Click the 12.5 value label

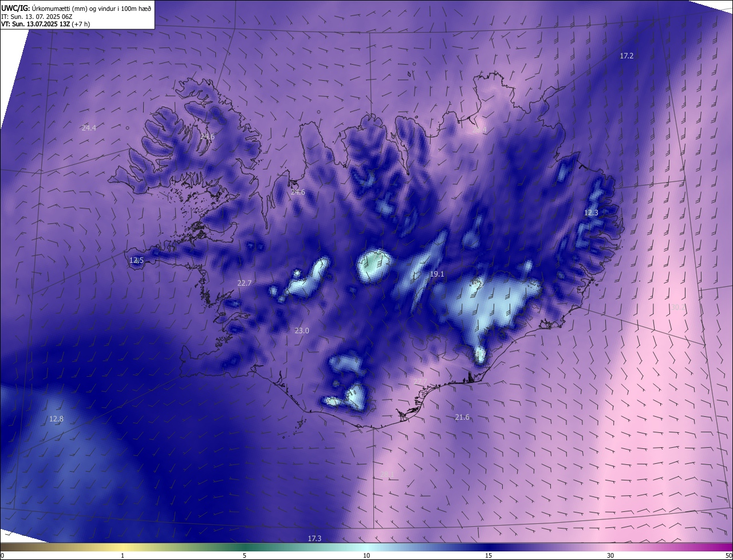[136, 261]
